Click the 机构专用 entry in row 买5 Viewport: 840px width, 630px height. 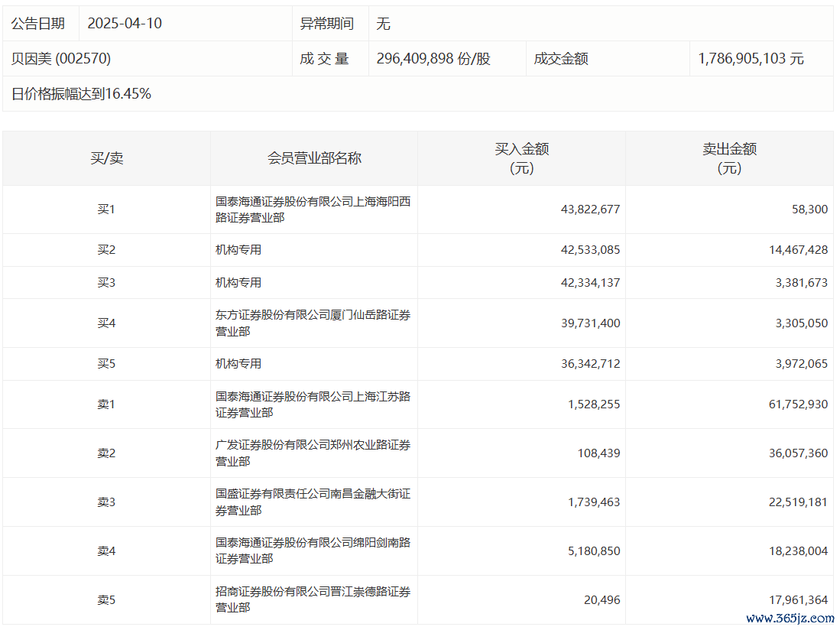[x=238, y=364]
